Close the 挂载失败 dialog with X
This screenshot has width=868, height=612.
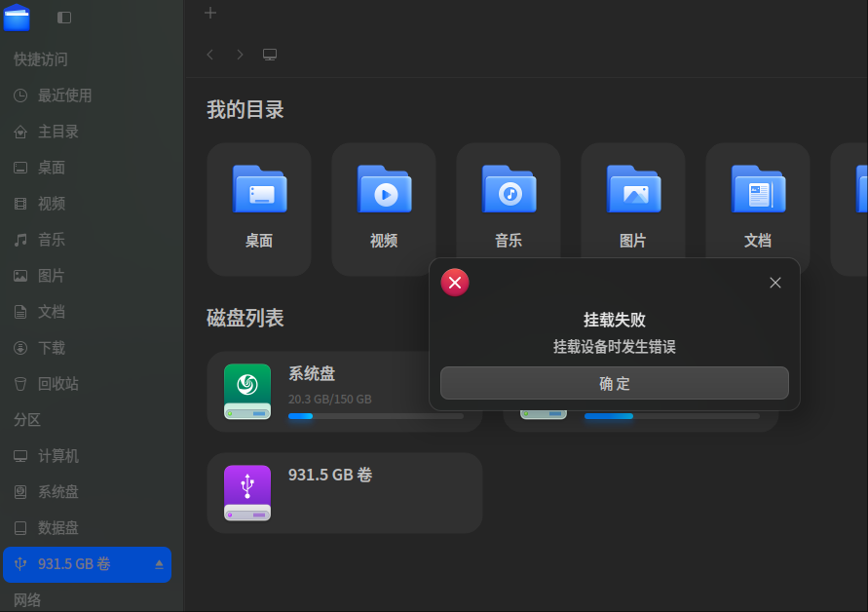(775, 283)
